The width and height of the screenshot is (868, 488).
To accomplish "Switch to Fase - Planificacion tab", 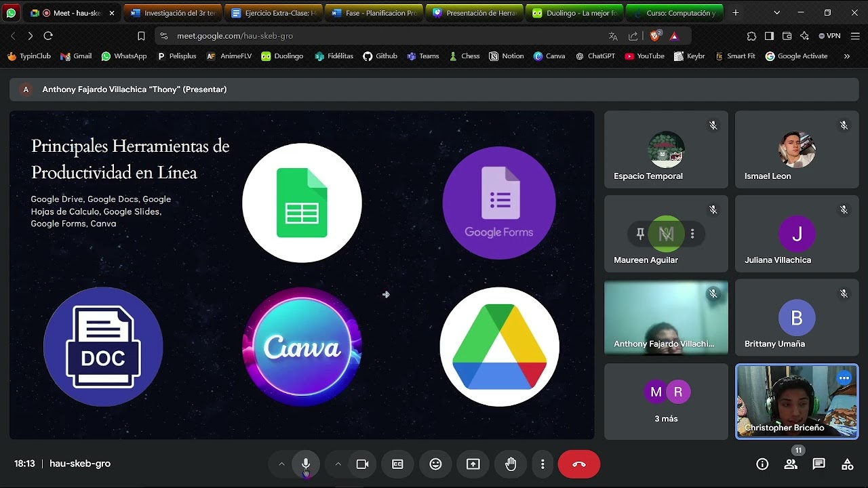I will (x=374, y=13).
